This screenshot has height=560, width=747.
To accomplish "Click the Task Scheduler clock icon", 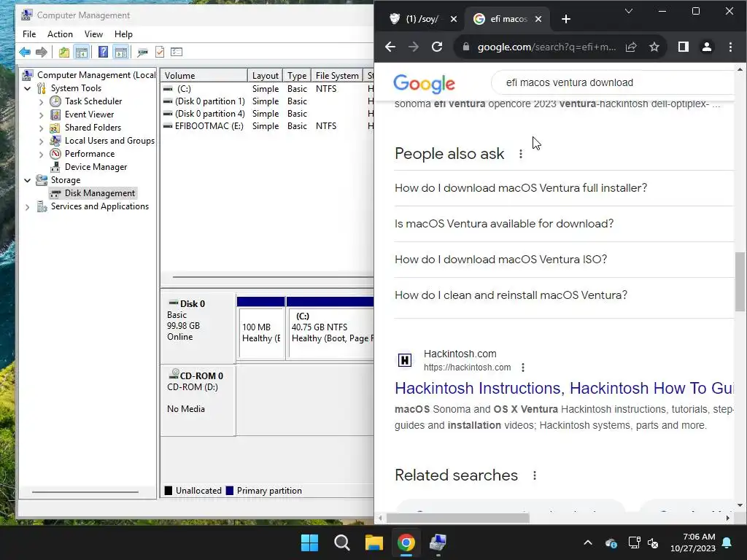I will coord(55,101).
